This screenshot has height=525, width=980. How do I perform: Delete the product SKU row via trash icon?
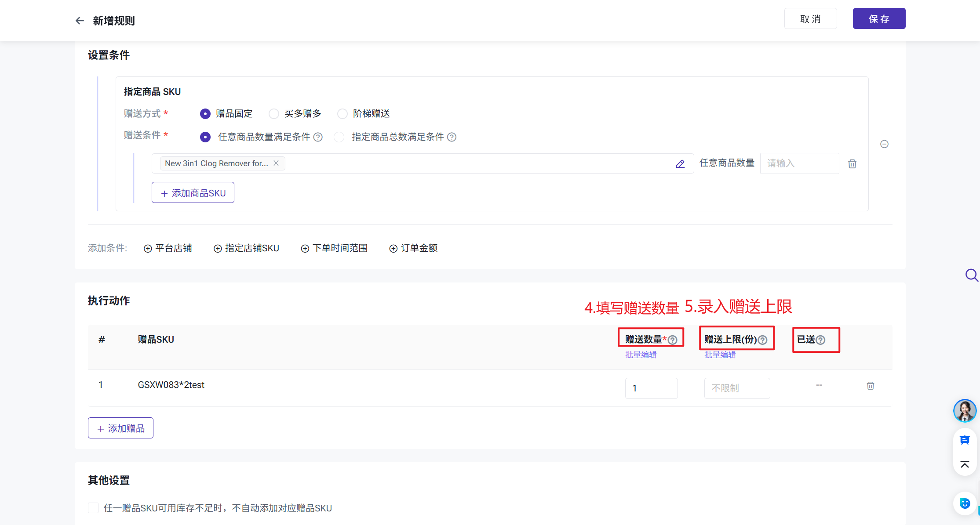tap(852, 164)
